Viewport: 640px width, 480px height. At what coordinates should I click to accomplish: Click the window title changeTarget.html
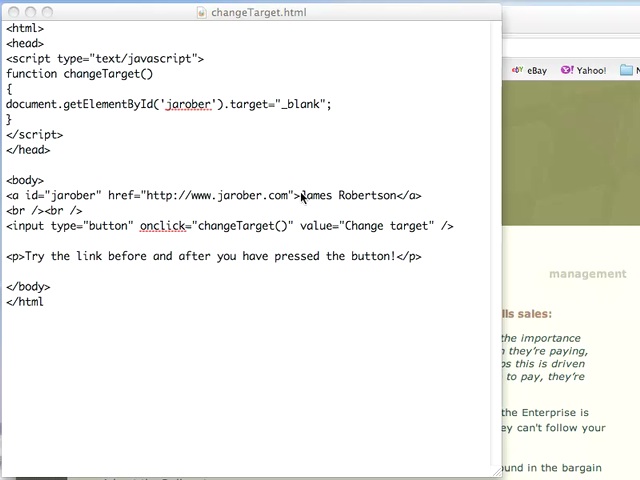click(x=259, y=13)
